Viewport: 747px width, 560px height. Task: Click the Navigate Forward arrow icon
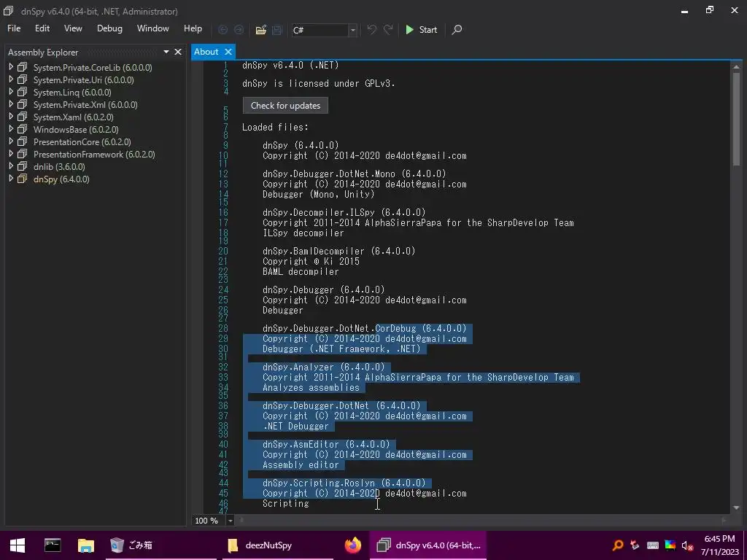pos(239,29)
